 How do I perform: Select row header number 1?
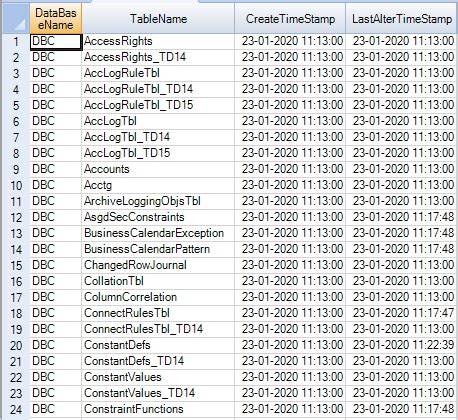pos(16,41)
